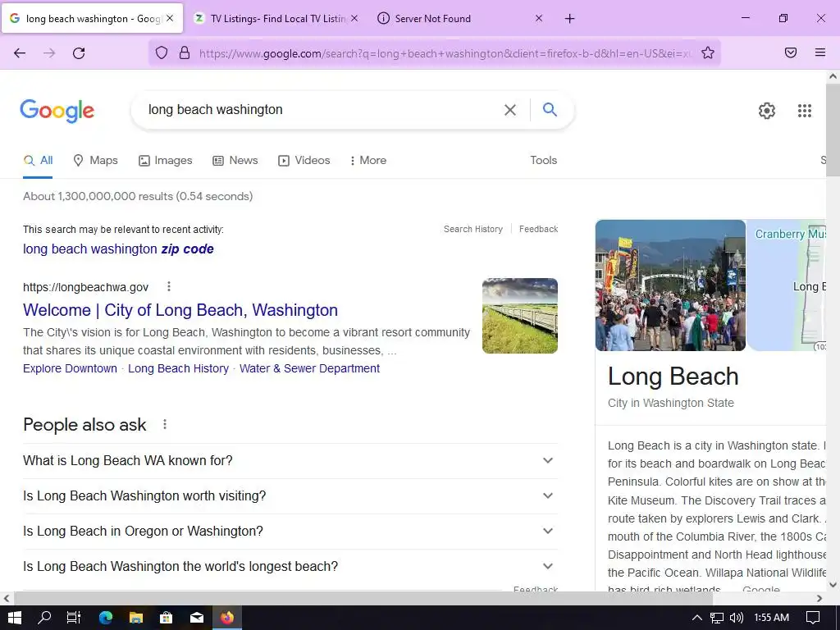Click the Firefox URL address bar
The height and width of the screenshot is (630, 840).
(x=445, y=53)
